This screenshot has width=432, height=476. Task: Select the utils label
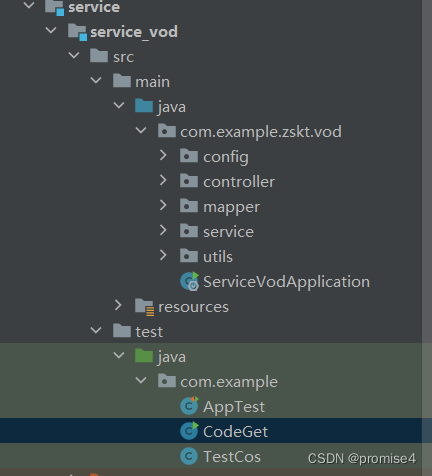coord(218,257)
